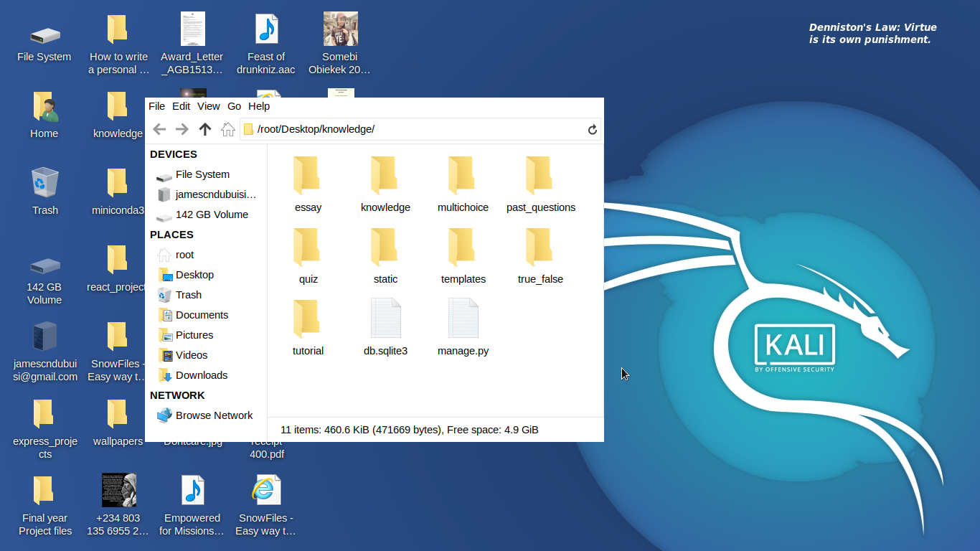Open the Go menu
Viewport: 980px width, 551px height.
234,106
